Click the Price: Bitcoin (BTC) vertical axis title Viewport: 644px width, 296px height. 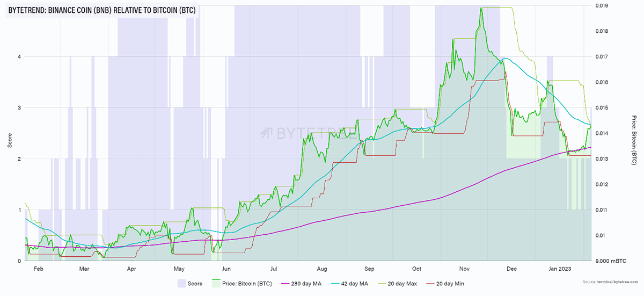[634, 141]
